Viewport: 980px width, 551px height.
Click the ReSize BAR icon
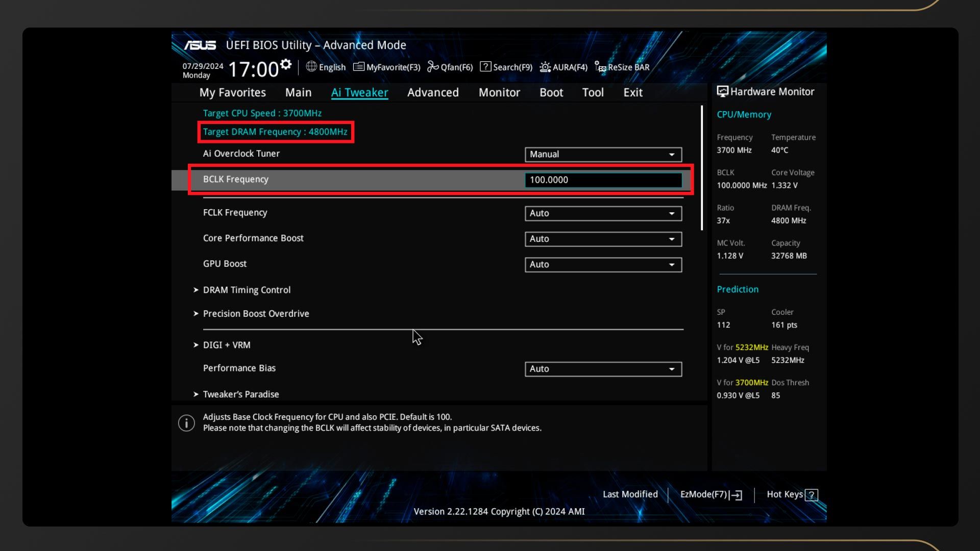point(600,67)
